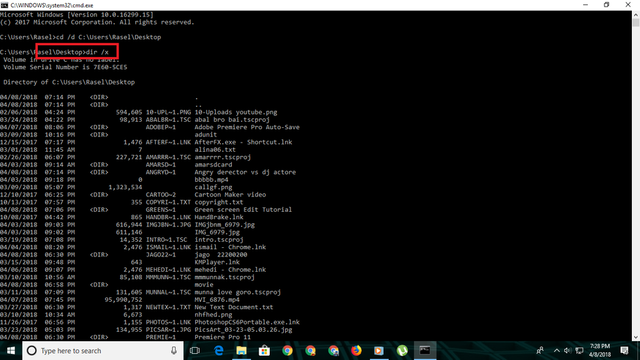Click 'PhotoshopCS6Portable.exe.lnk' entry
The height and width of the screenshot is (360, 640).
pyautogui.click(x=247, y=322)
